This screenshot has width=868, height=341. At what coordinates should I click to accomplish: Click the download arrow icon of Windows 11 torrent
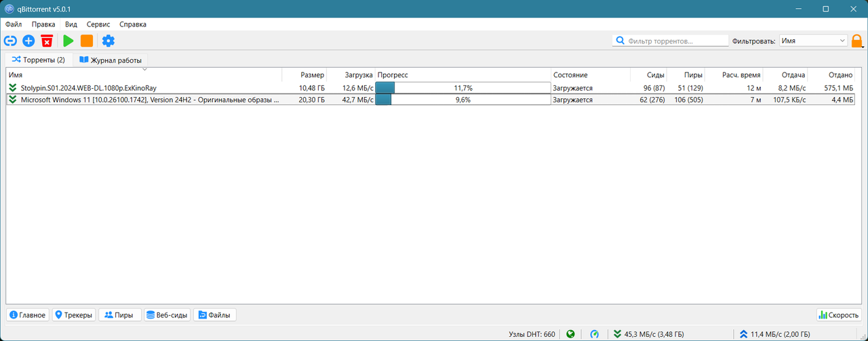13,100
